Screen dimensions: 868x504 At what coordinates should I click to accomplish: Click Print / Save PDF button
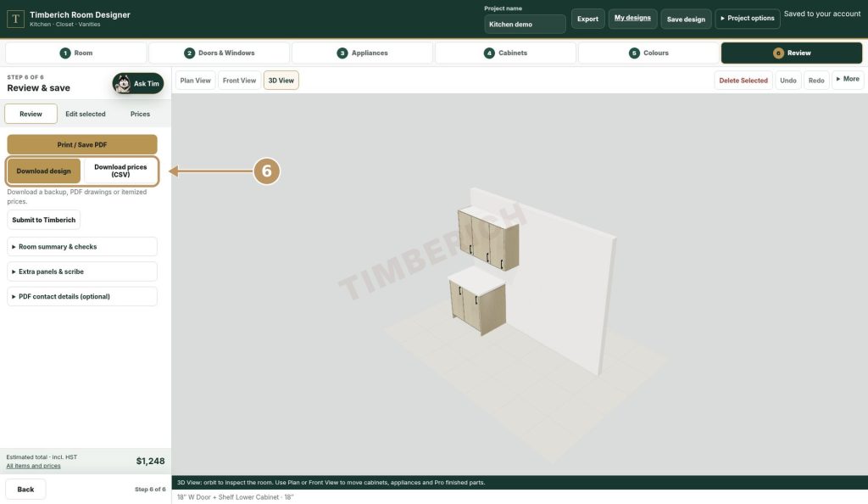pyautogui.click(x=82, y=144)
